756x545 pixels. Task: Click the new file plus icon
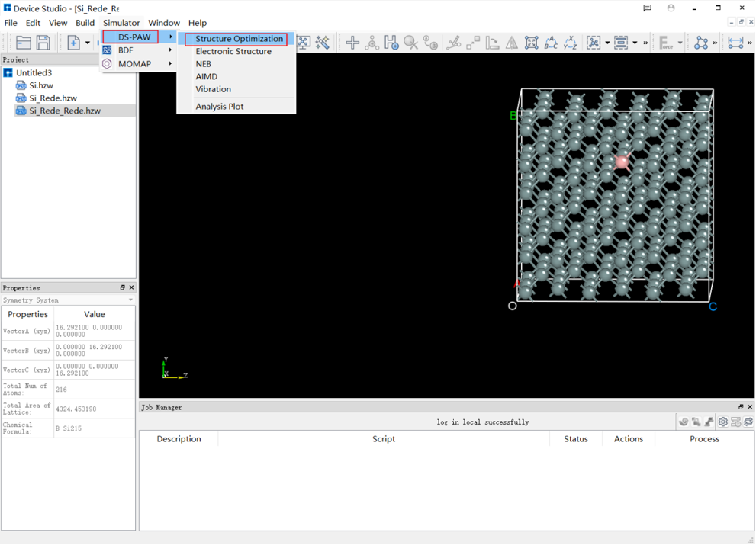point(73,43)
